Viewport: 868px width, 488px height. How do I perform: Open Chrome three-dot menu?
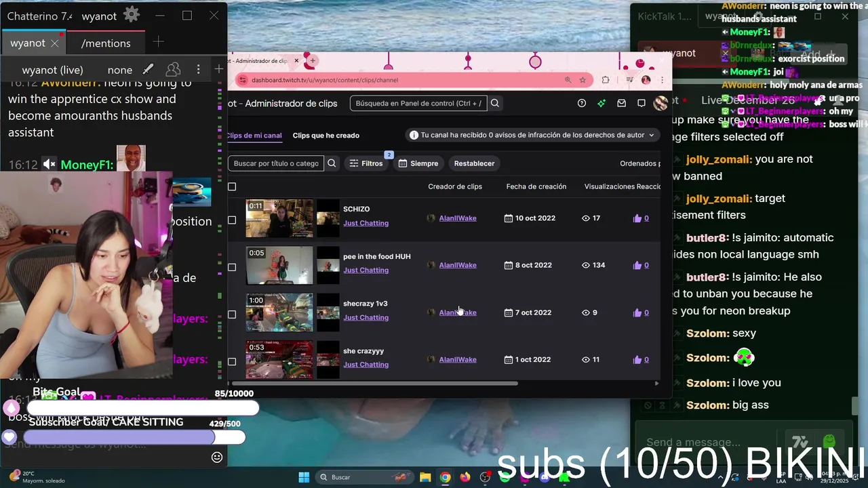click(662, 80)
